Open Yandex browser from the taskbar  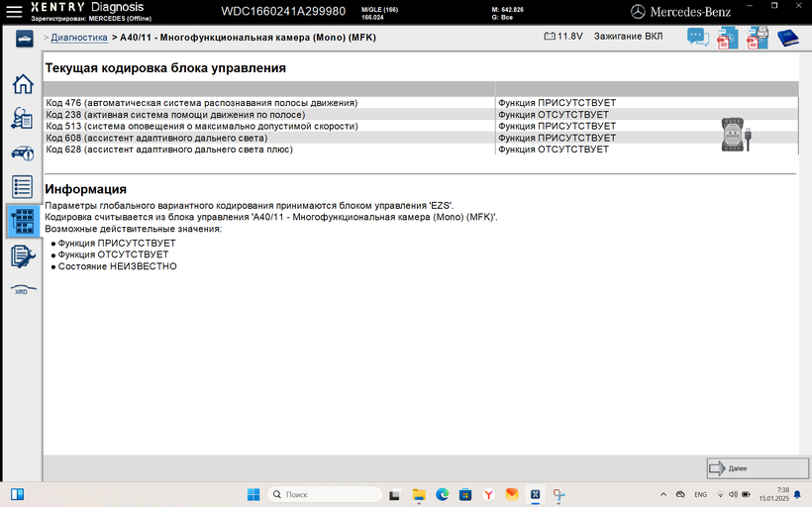point(488,494)
